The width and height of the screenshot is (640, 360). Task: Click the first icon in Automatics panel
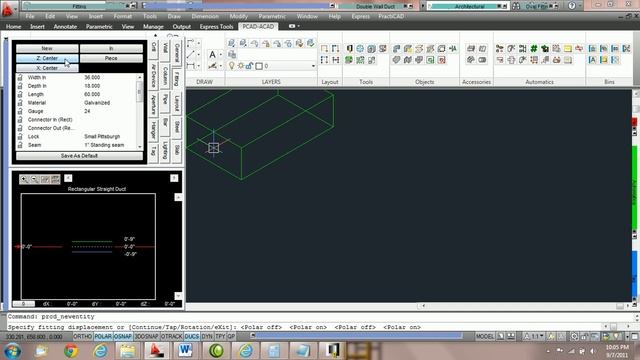pyautogui.click(x=500, y=49)
